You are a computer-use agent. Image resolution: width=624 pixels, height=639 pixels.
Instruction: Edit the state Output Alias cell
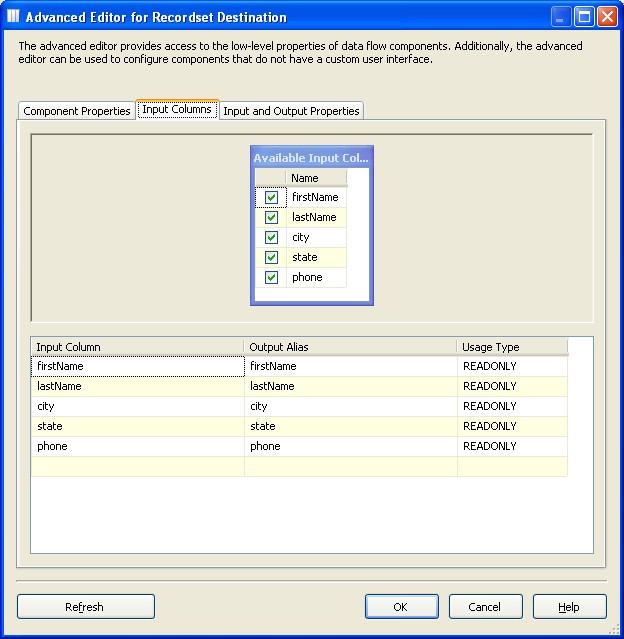351,426
